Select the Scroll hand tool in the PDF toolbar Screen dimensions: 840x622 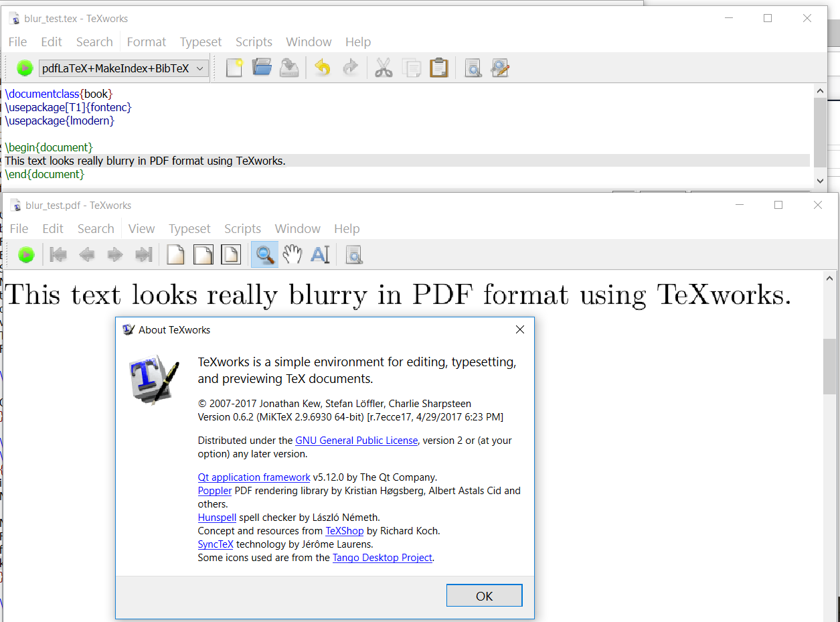click(x=292, y=254)
